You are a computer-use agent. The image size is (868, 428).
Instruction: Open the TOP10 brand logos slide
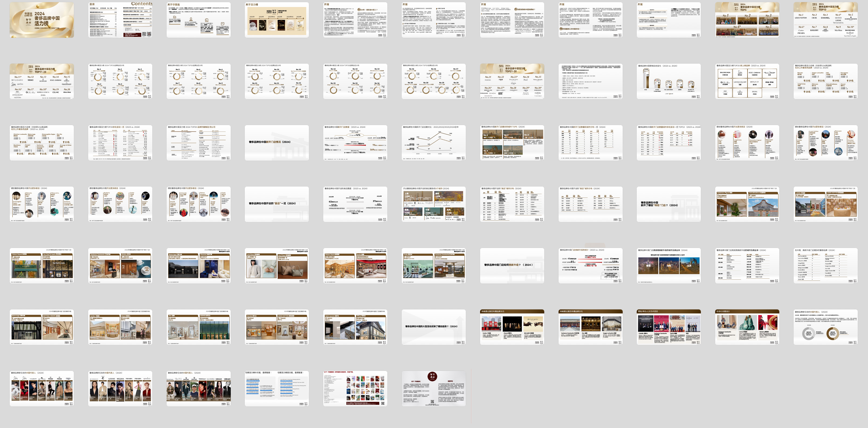point(825,20)
